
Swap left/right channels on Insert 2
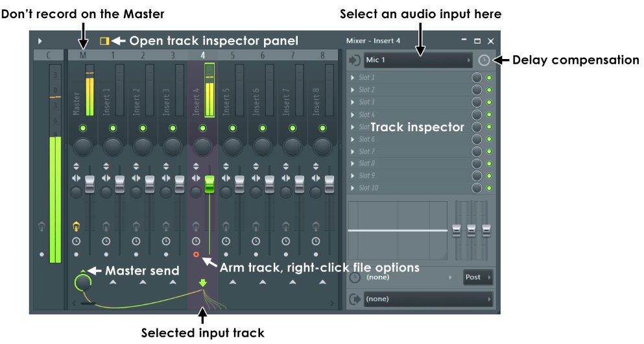click(x=136, y=178)
